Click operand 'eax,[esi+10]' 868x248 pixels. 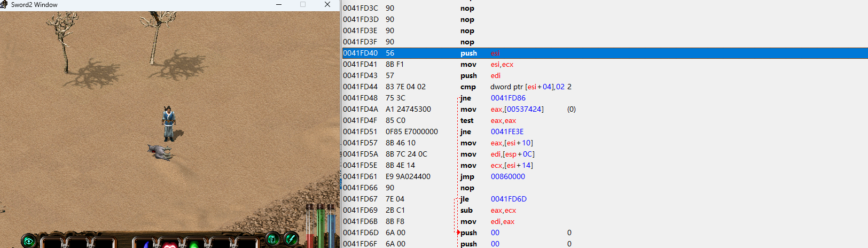512,143
